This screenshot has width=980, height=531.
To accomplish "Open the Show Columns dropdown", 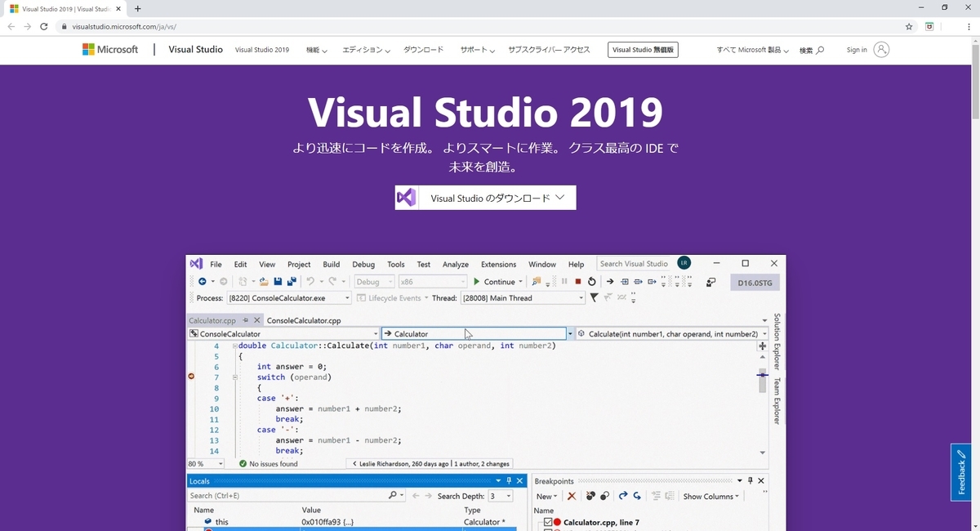I will click(710, 496).
